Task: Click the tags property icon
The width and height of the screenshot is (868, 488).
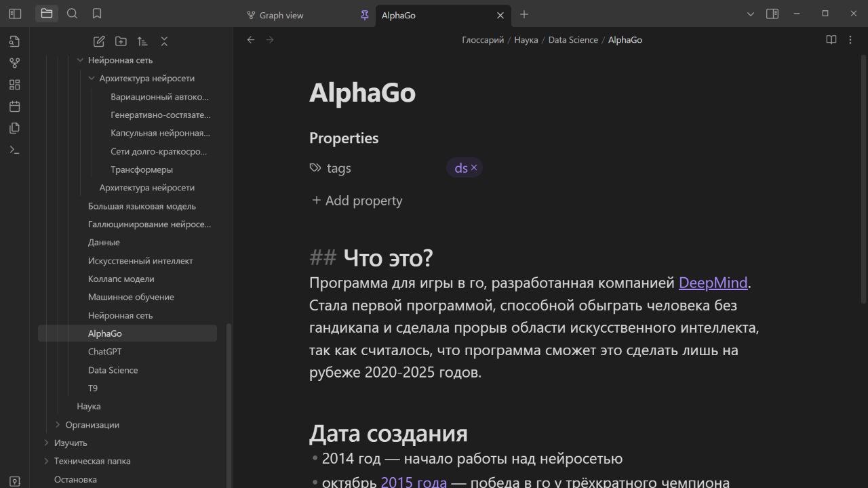Action: click(x=315, y=167)
